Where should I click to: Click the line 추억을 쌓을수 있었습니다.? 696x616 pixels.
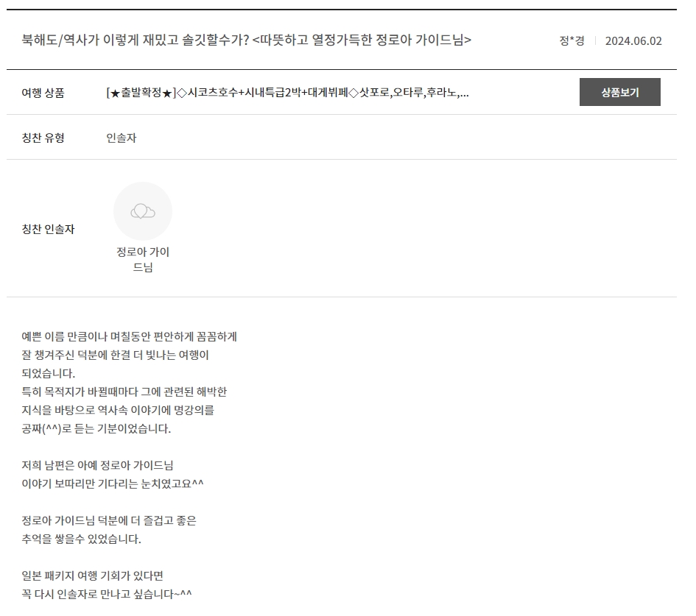coord(81,539)
